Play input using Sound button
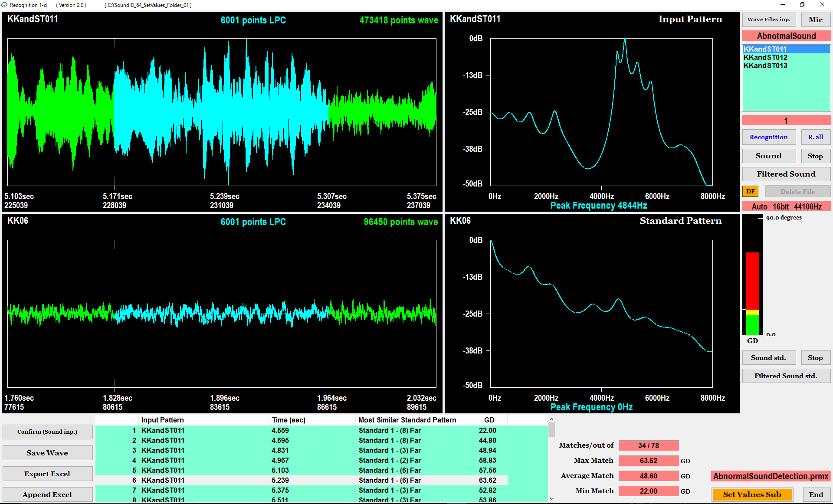833x504 pixels. [x=768, y=156]
